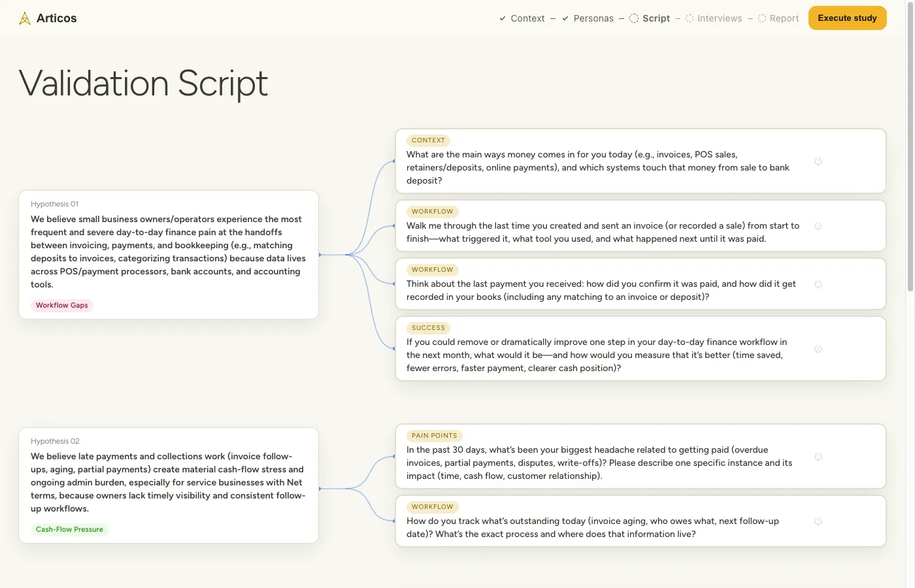Click the WORKFLOW label above 'Walk me through'
Viewport: 915px width, 588px height.
coord(433,212)
